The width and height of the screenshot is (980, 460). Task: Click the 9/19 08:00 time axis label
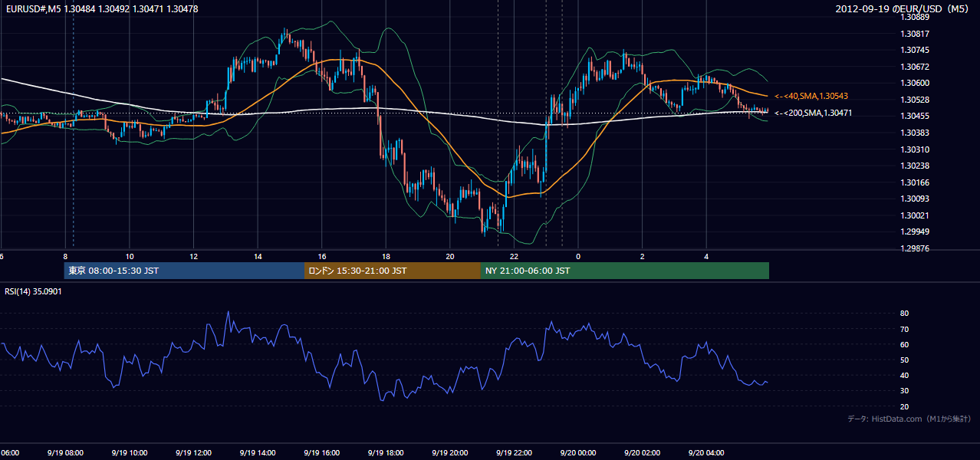[64, 453]
